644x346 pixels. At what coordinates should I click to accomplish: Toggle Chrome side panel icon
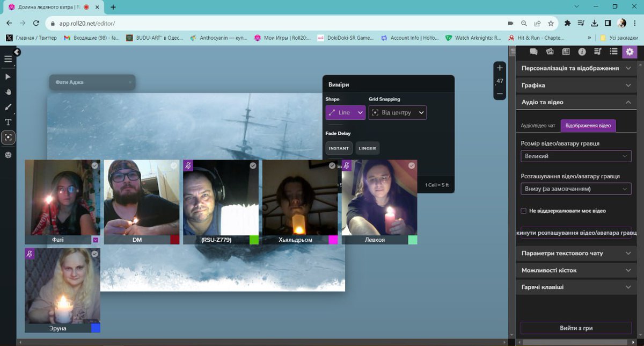(x=608, y=23)
